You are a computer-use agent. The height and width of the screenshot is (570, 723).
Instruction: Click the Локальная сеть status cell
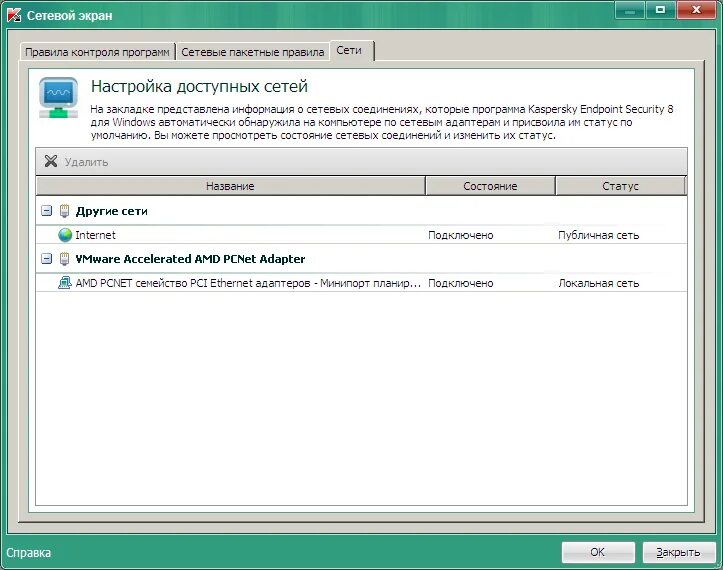(x=599, y=283)
